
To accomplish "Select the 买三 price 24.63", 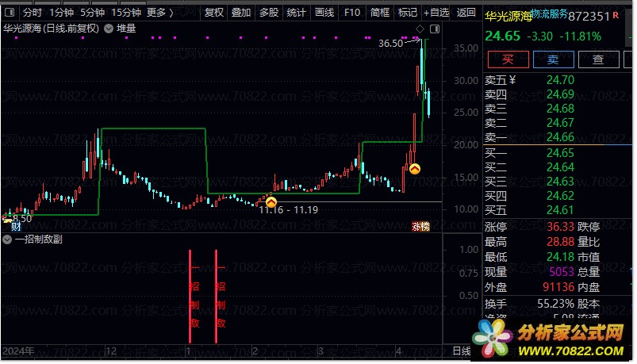I will coord(560,181).
